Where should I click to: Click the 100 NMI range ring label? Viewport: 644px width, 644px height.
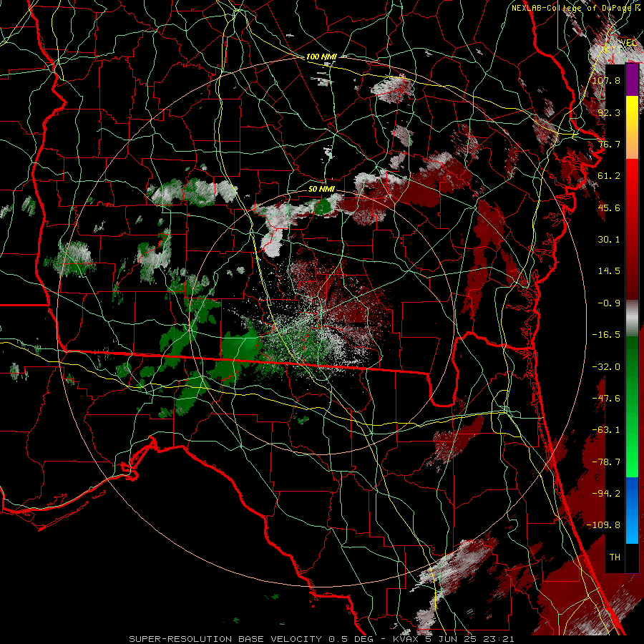pyautogui.click(x=321, y=57)
